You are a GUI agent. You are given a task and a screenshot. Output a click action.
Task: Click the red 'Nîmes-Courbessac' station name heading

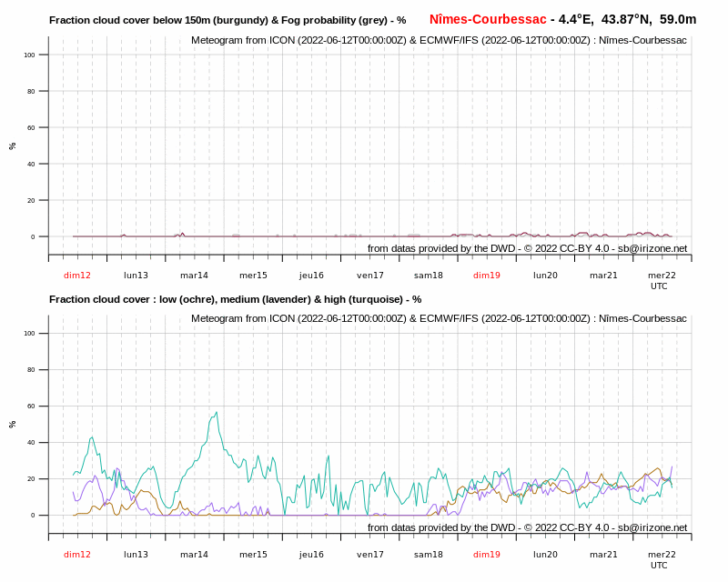click(x=488, y=19)
